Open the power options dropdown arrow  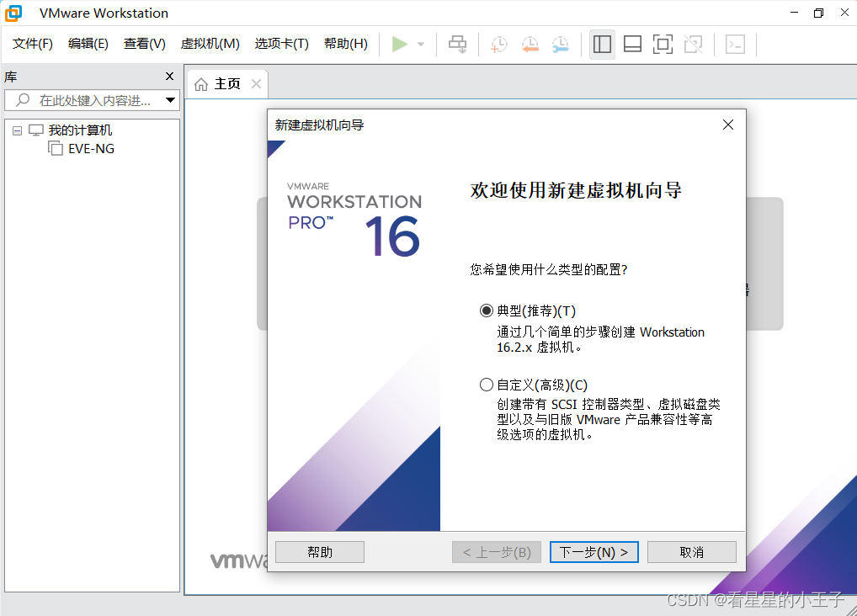point(421,44)
